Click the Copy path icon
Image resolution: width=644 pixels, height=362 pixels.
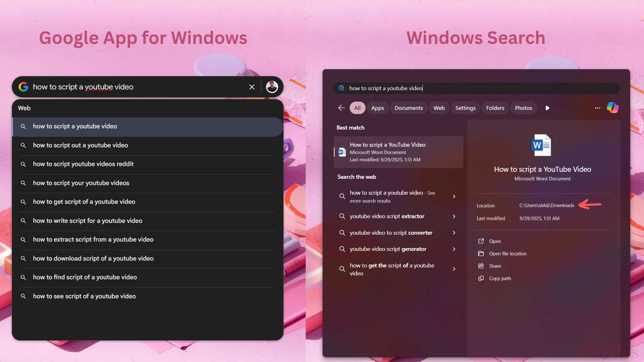point(481,279)
